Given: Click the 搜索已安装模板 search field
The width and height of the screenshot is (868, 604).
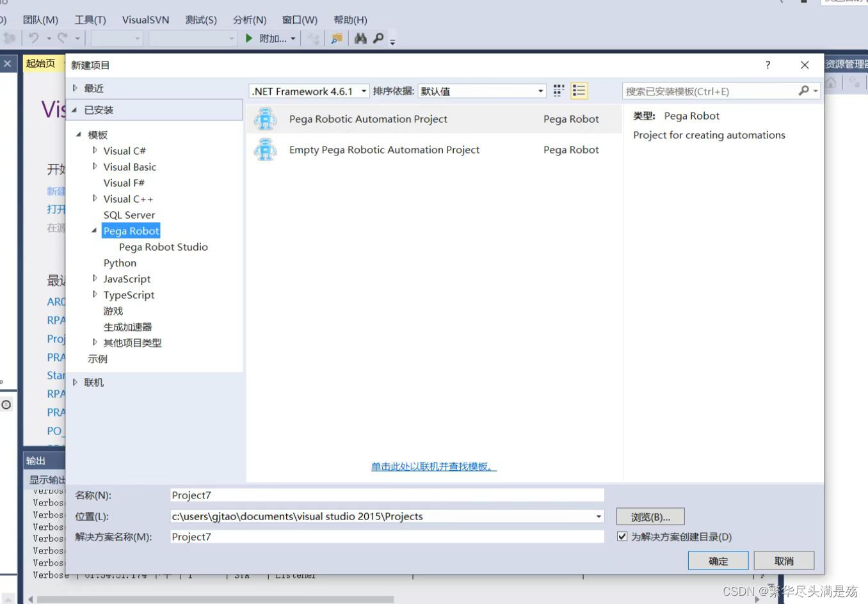Looking at the screenshot, I should point(709,91).
